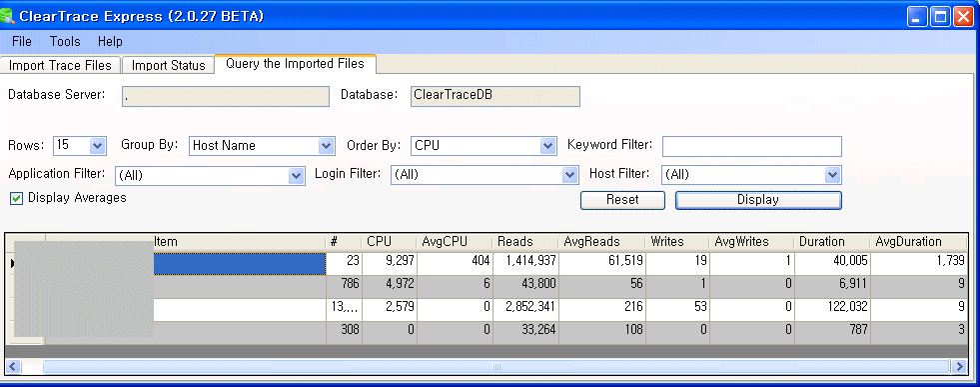Click the CPU cell 2,579

[389, 309]
